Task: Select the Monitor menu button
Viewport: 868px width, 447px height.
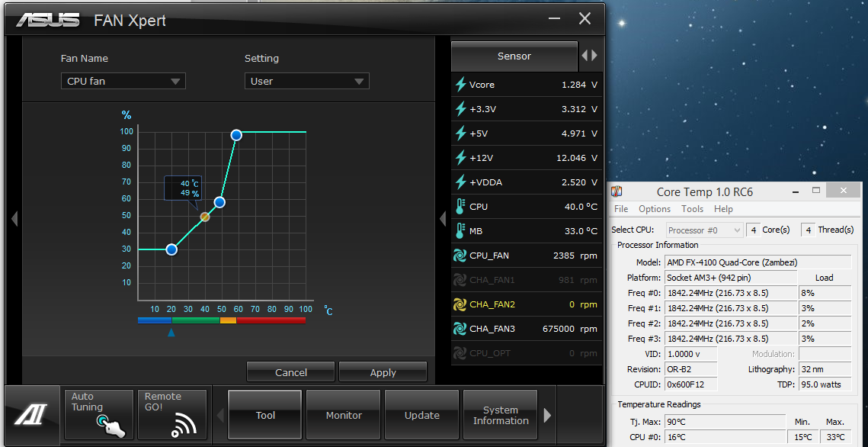Action: [x=344, y=415]
